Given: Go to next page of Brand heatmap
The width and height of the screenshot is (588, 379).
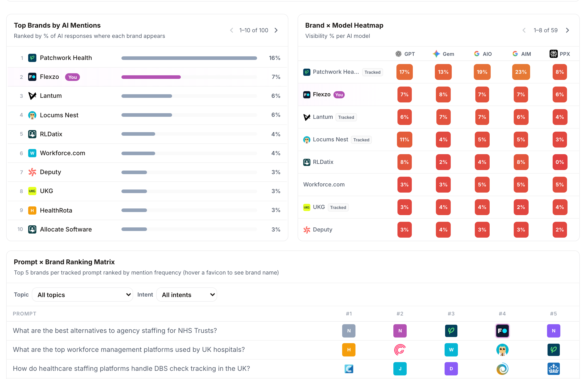Looking at the screenshot, I should pos(568,30).
